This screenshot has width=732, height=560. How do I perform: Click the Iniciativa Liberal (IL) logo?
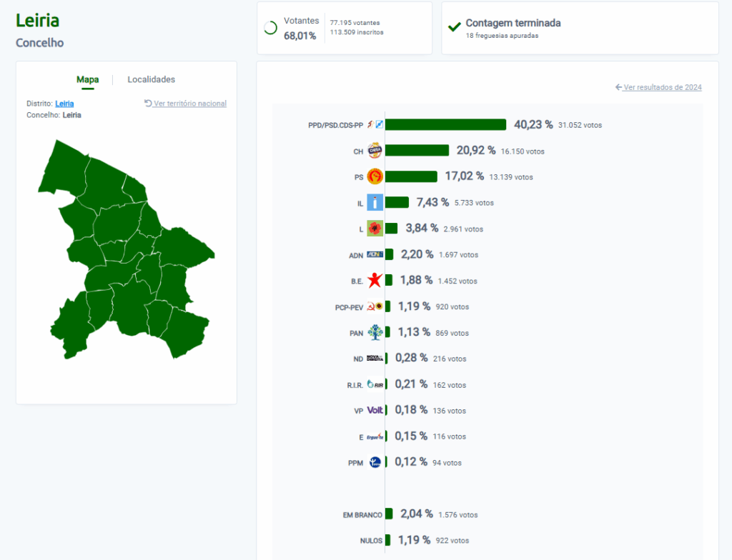(375, 203)
